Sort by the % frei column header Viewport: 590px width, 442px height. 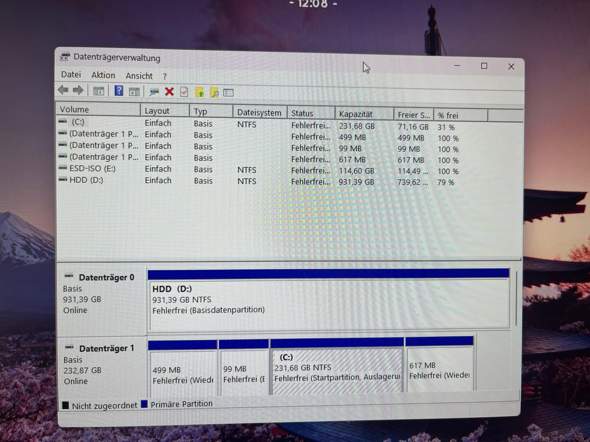coord(461,115)
